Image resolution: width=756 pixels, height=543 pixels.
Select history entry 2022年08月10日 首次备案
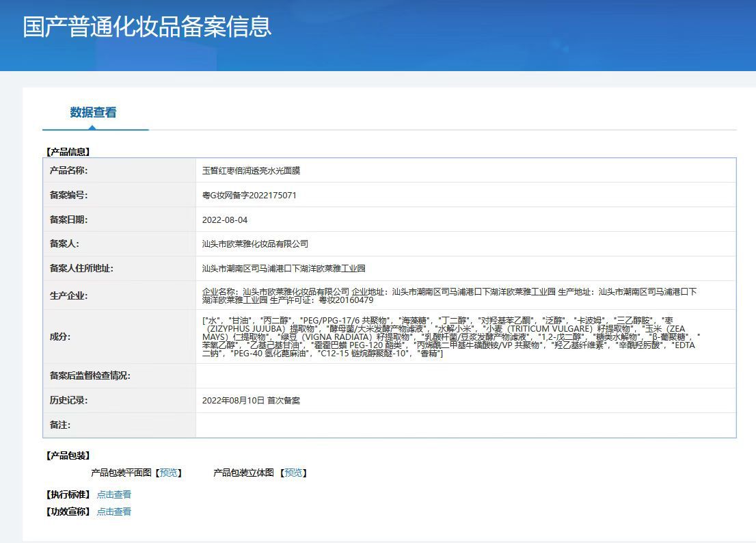pyautogui.click(x=251, y=400)
